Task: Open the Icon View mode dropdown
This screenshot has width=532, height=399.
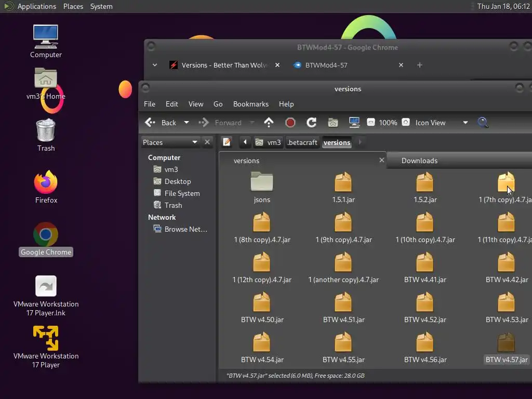Action: click(x=441, y=123)
